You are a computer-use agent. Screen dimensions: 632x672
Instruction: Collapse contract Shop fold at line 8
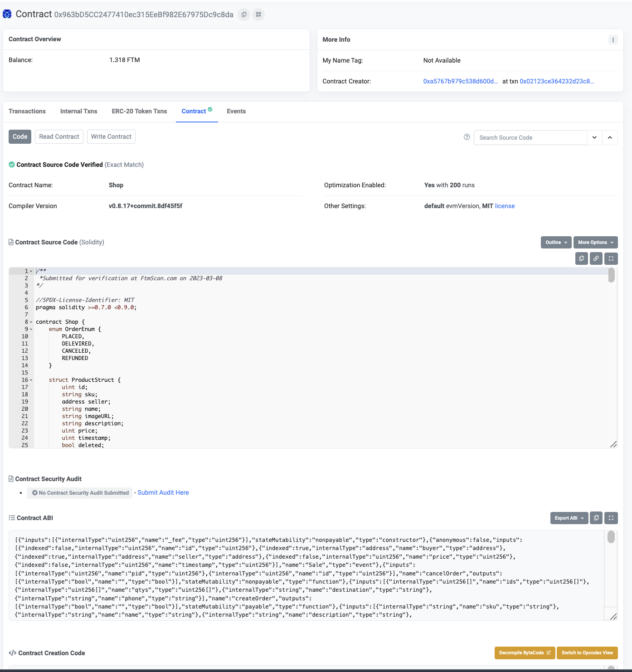[31, 322]
